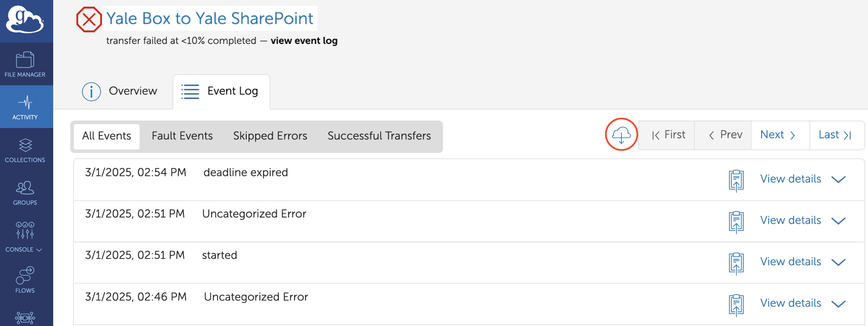The height and width of the screenshot is (326, 868).
Task: Open File Manager in sidebar
Action: coord(25,64)
